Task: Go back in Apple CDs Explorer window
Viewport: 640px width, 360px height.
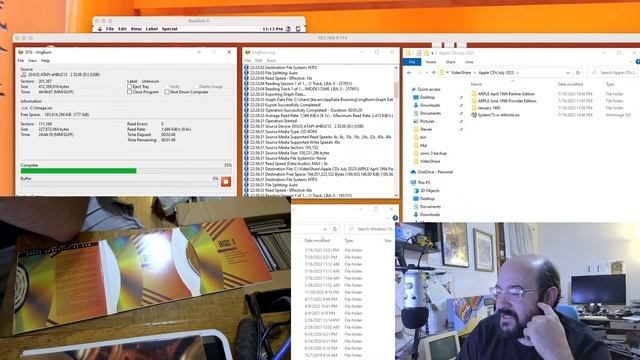Action: [409, 73]
